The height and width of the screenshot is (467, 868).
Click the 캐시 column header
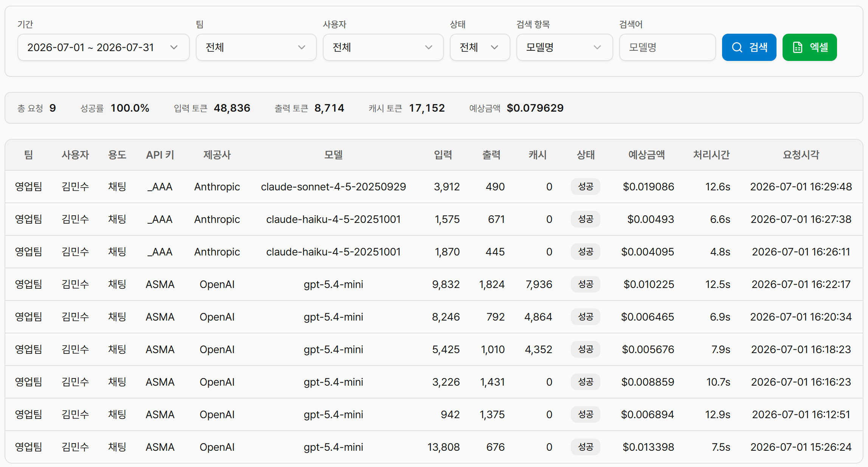tap(538, 155)
